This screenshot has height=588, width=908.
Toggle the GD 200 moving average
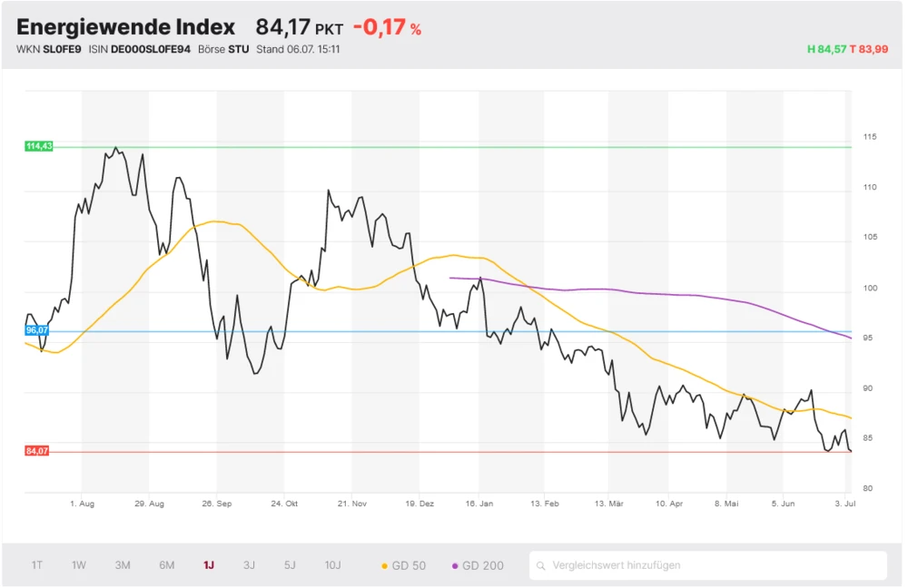point(478,565)
